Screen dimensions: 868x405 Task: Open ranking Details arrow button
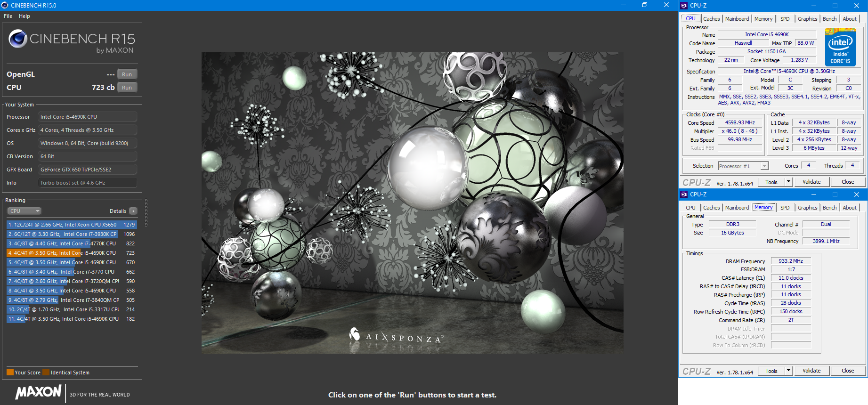(x=133, y=211)
